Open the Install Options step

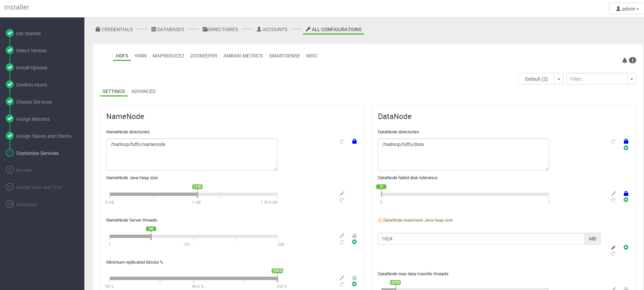(32, 68)
